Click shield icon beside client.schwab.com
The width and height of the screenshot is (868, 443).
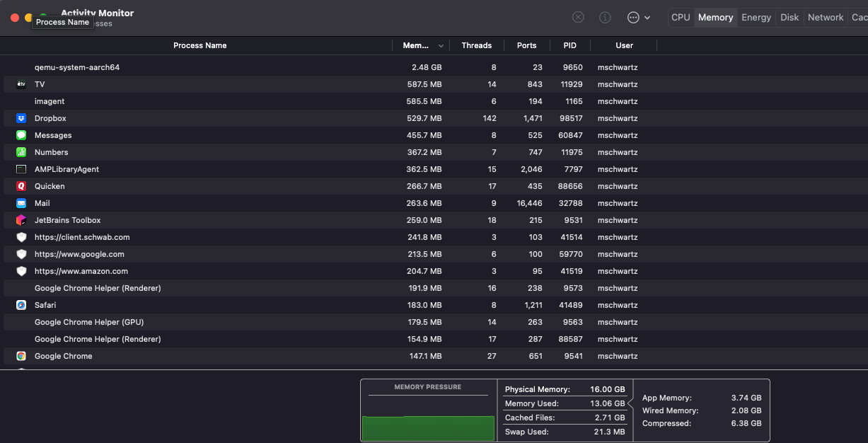(21, 237)
